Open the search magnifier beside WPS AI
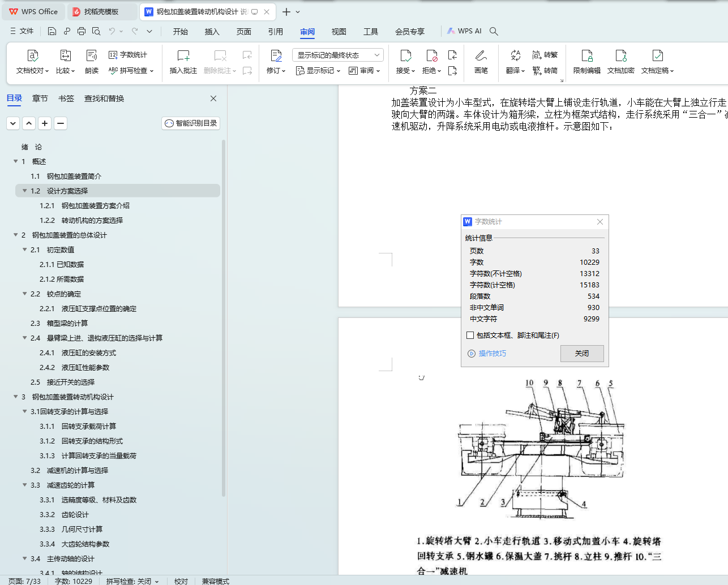 coord(494,31)
